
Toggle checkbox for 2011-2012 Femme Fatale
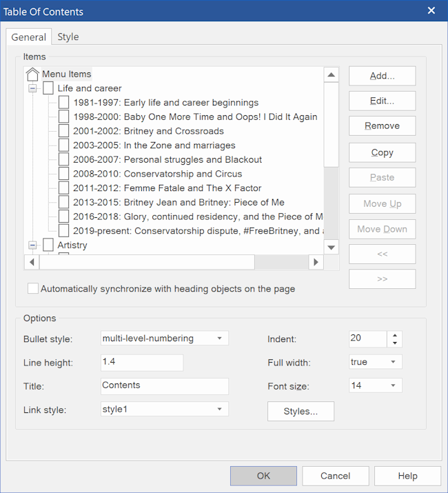tap(64, 188)
